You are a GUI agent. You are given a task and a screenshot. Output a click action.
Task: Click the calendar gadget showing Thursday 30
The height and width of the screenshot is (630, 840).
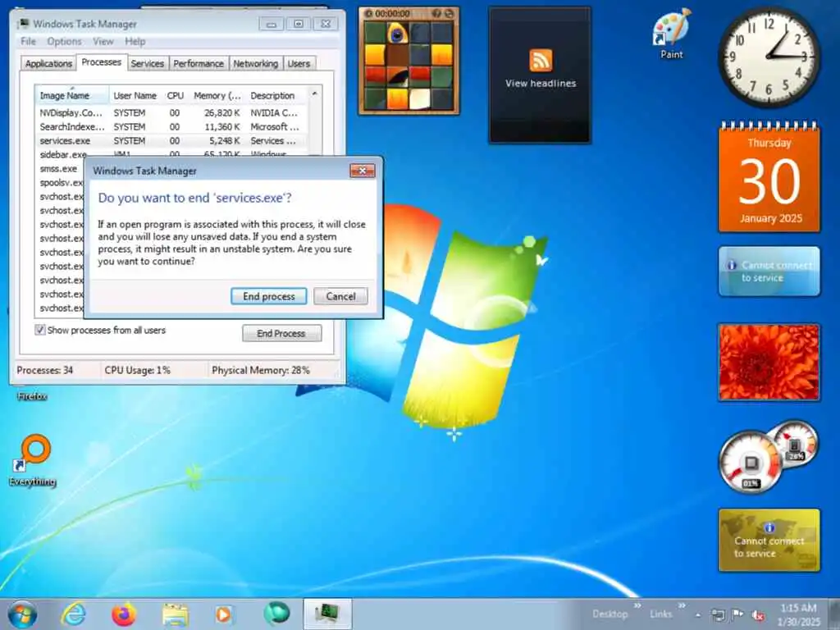pos(769,177)
